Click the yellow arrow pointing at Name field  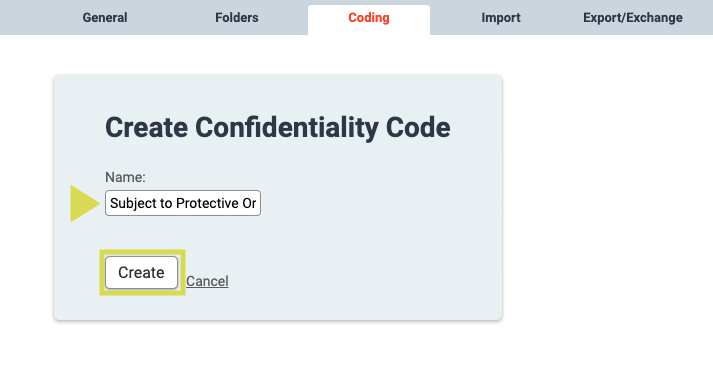85,203
